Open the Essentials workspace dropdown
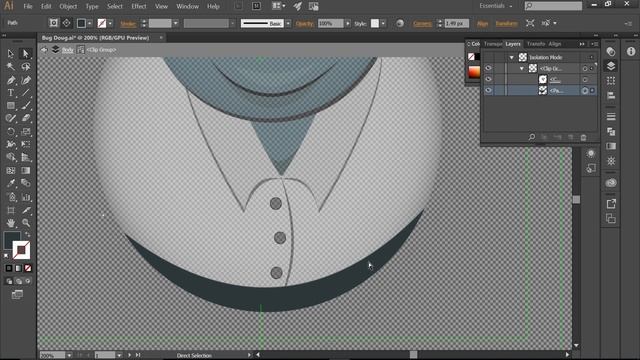The image size is (640, 360). coord(496,6)
